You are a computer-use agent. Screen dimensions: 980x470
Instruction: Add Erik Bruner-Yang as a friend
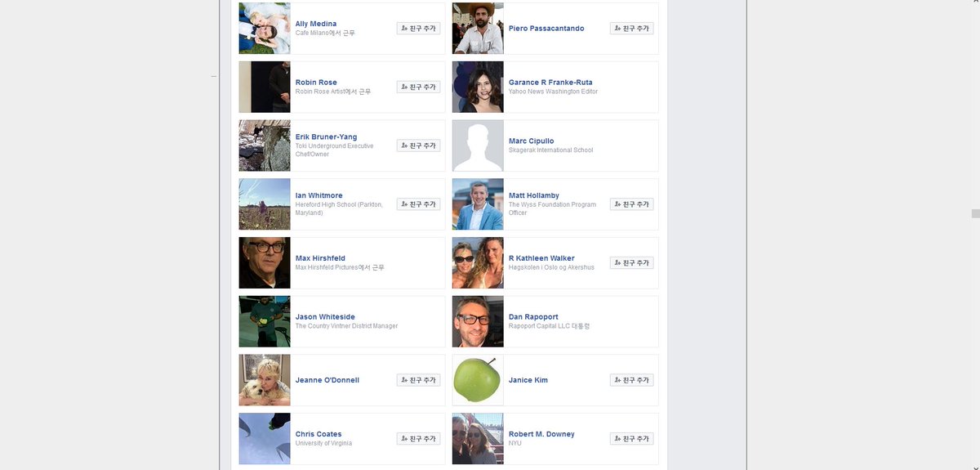418,145
